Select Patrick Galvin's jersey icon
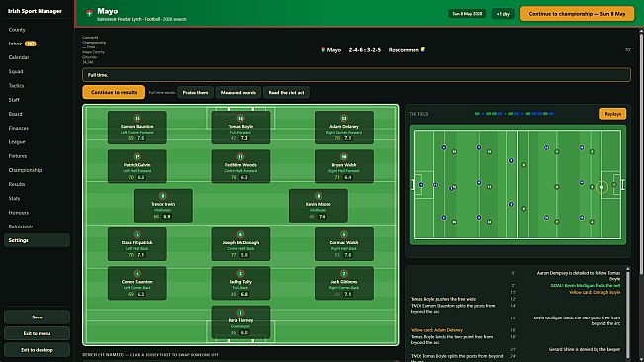Screen dimensions: 644x362 (138, 157)
